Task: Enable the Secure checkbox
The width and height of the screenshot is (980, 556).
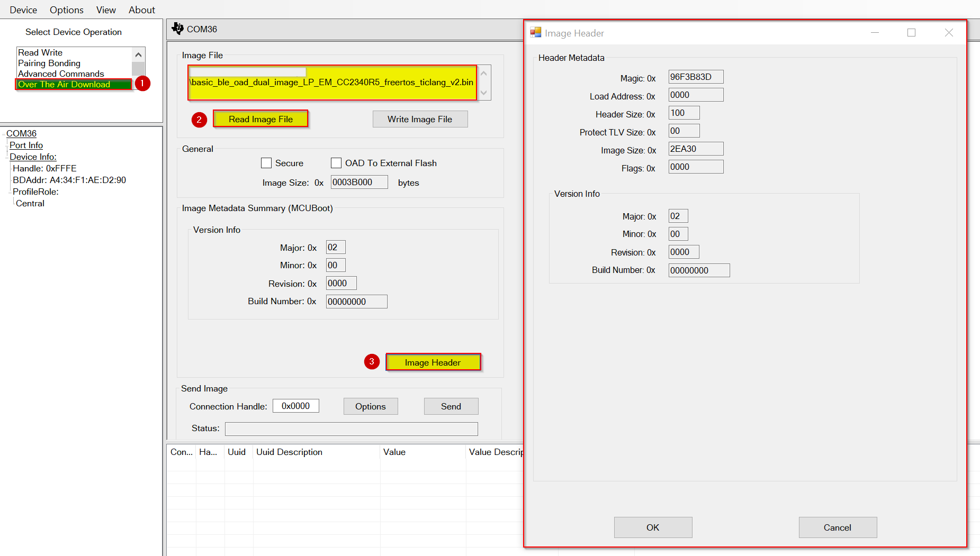Action: click(266, 163)
